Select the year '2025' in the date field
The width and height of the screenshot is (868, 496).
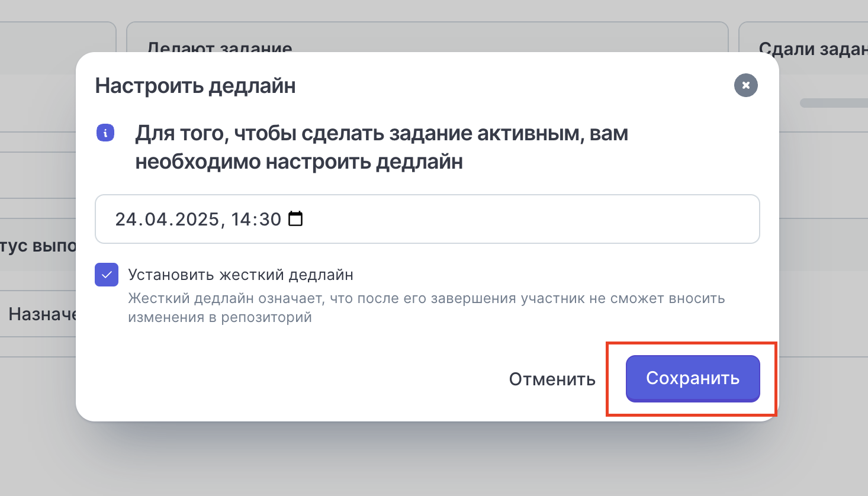197,219
